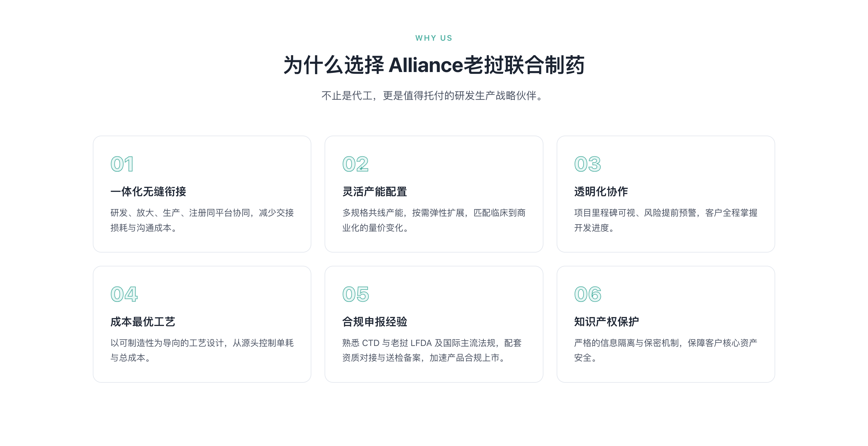
Task: Select the card title "透明化协作"
Action: click(601, 192)
